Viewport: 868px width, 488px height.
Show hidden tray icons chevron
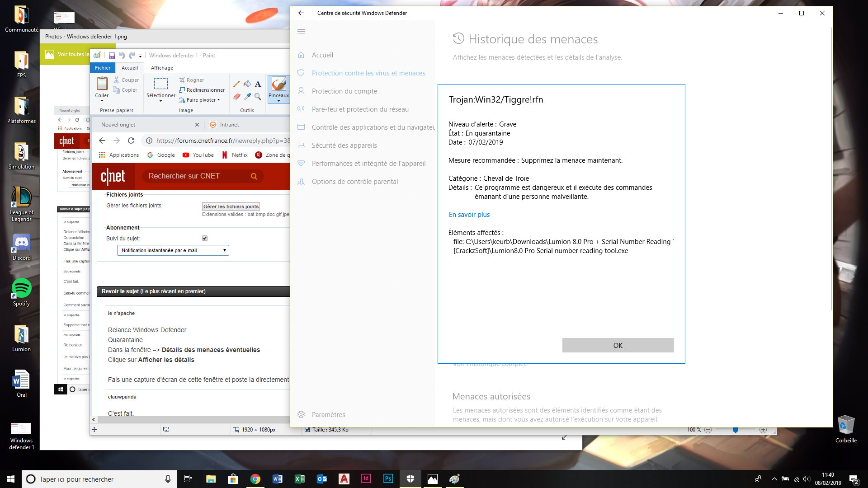click(774, 479)
